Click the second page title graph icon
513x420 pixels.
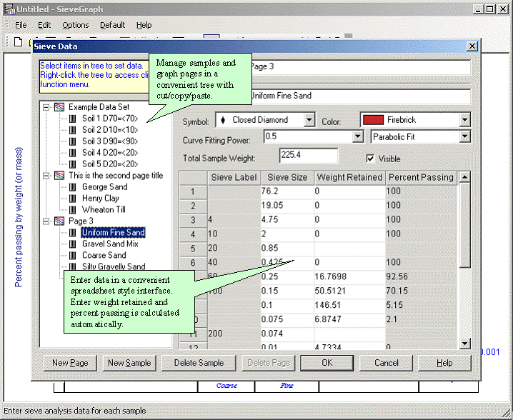tap(59, 176)
